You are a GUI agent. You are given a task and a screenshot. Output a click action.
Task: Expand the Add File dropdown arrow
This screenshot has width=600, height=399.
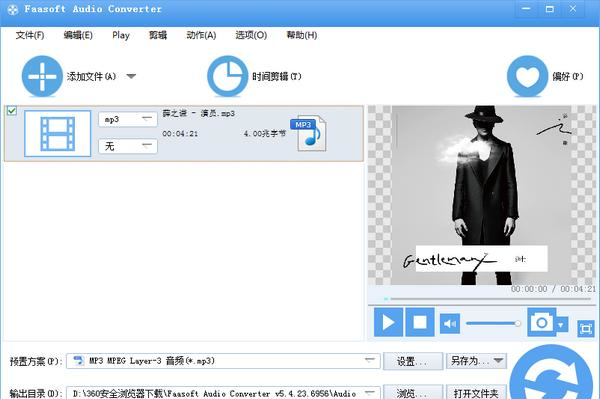click(131, 76)
